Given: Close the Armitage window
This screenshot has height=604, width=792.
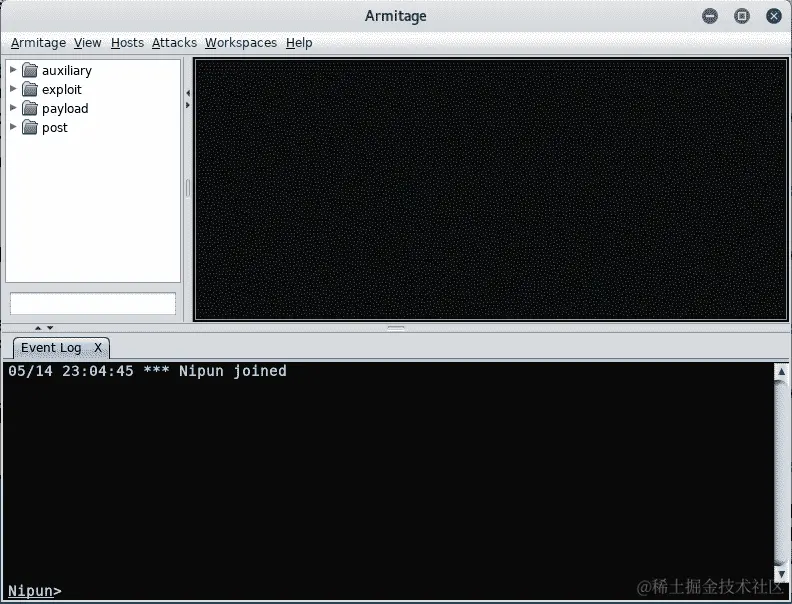Looking at the screenshot, I should point(774,16).
